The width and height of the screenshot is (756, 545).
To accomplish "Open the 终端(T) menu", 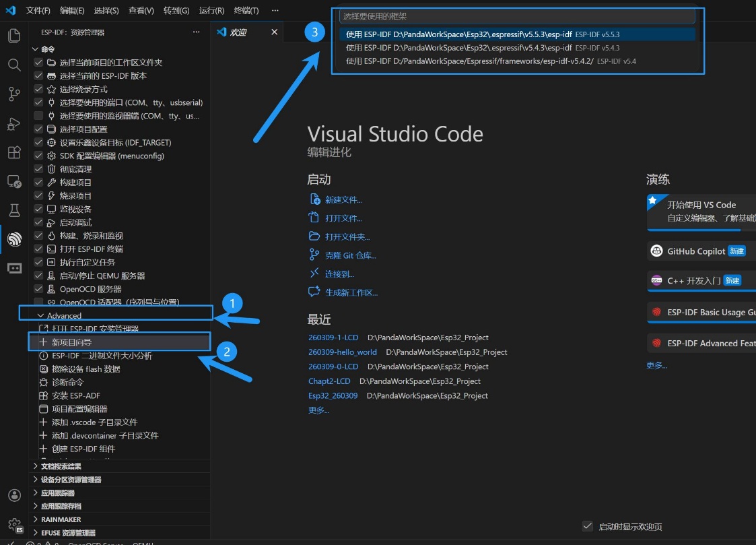I will [246, 11].
